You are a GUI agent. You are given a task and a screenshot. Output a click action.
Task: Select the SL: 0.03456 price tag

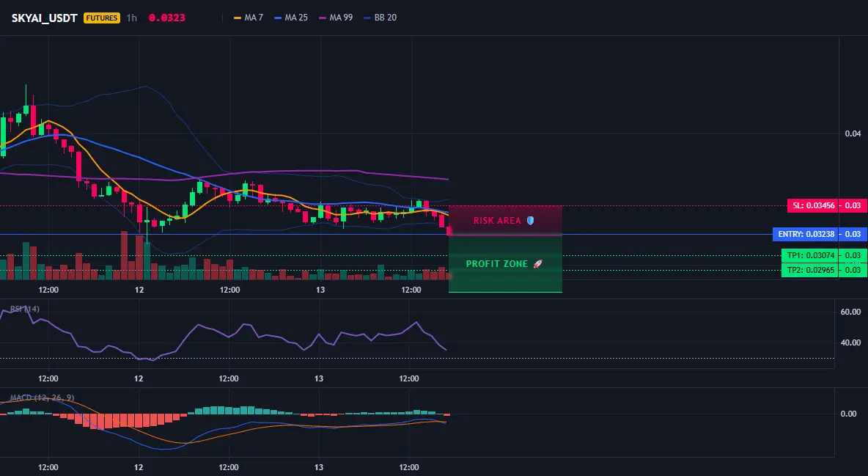click(812, 205)
